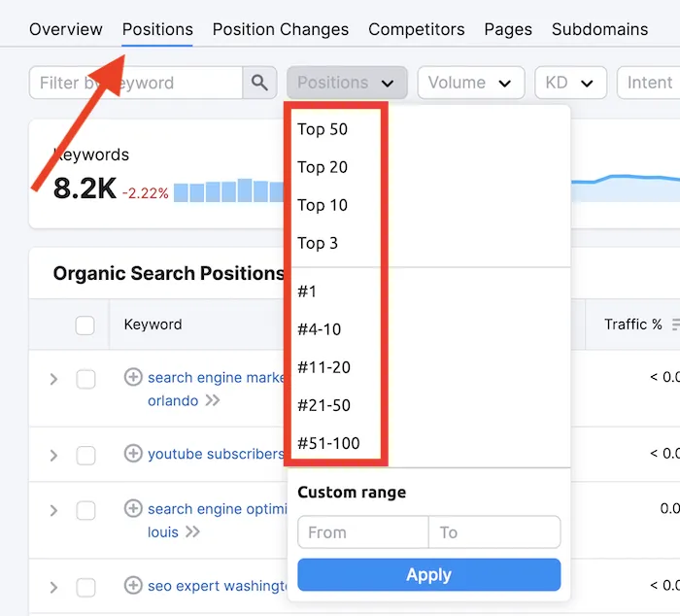Click sort icon next to Traffic %
The height and width of the screenshot is (616, 680).
[675, 325]
